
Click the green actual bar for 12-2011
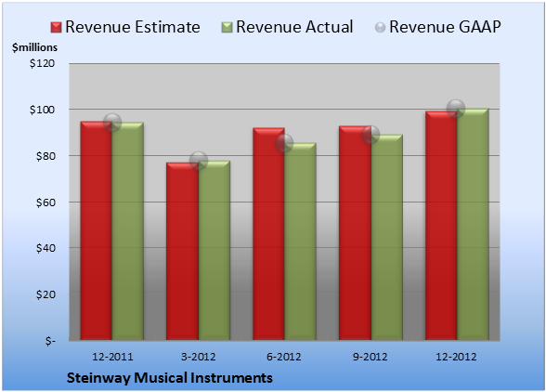(128, 231)
